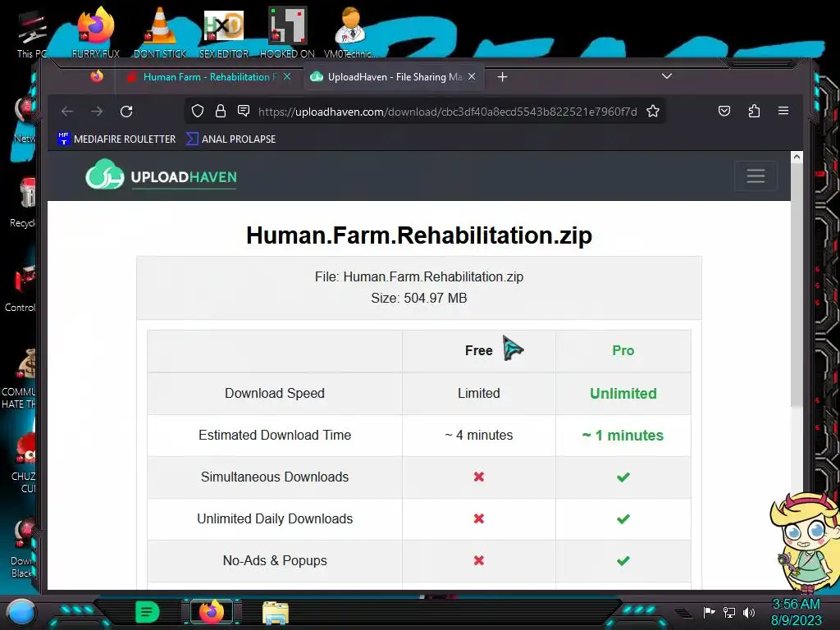840x630 pixels.
Task: Open VM0Technic desktop icon
Action: click(350, 32)
